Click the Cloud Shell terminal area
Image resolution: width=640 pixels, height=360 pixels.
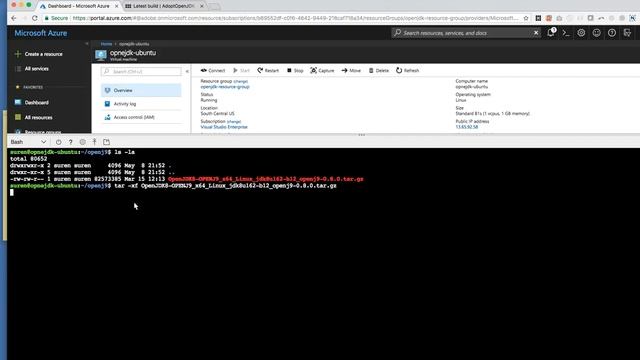pos(323,254)
